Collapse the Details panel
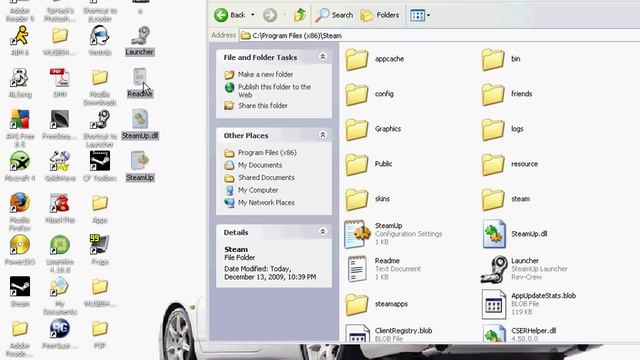The height and width of the screenshot is (360, 640). tap(322, 232)
